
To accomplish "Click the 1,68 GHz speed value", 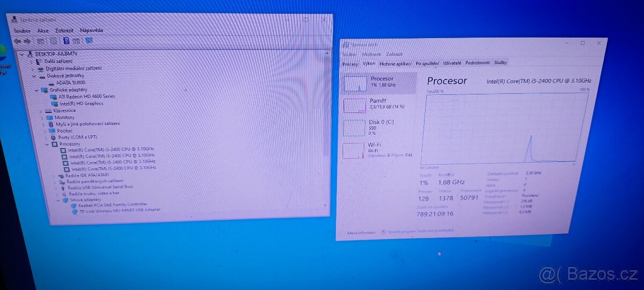I will pyautogui.click(x=451, y=182).
